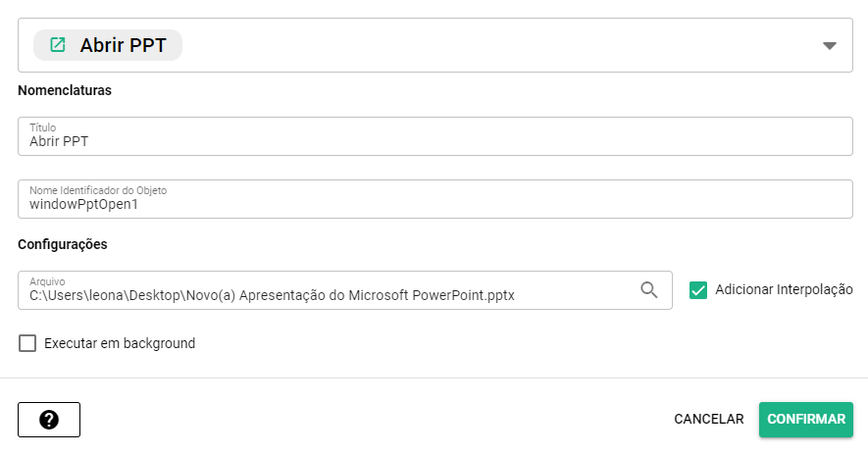
Task: Click the open-in-new icon beside Abrir PPT
Action: tap(58, 44)
